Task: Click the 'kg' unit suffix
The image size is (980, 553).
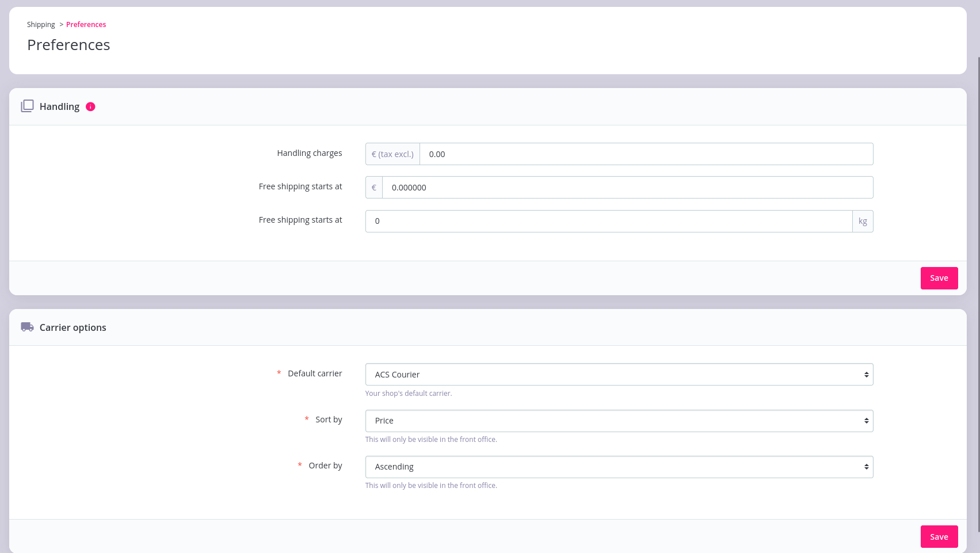Action: (863, 221)
